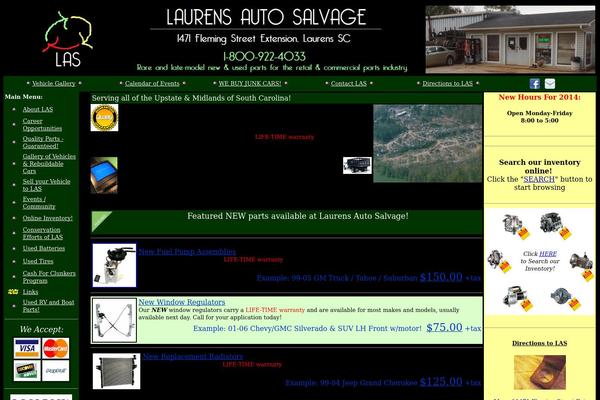Click the gold certified seal badge
This screenshot has height=400, width=600.
pyautogui.click(x=104, y=118)
